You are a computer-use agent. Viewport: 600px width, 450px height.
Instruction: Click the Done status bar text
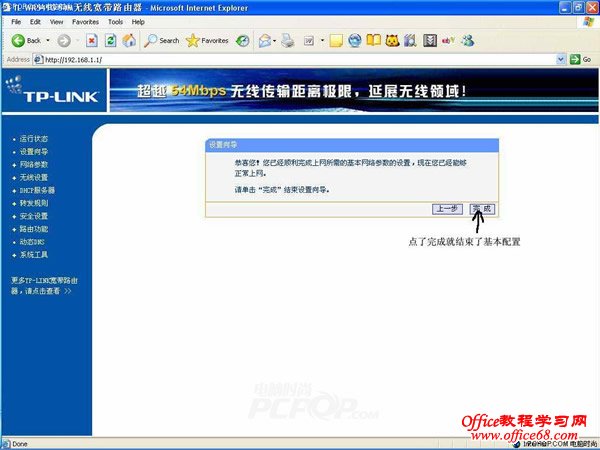pyautogui.click(x=20, y=444)
